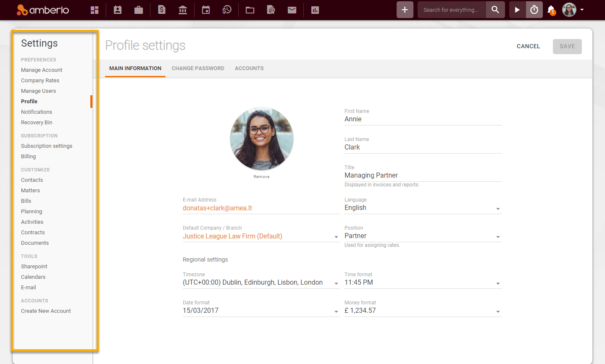Open Manage Users settings
Image resolution: width=605 pixels, height=364 pixels.
click(x=38, y=91)
